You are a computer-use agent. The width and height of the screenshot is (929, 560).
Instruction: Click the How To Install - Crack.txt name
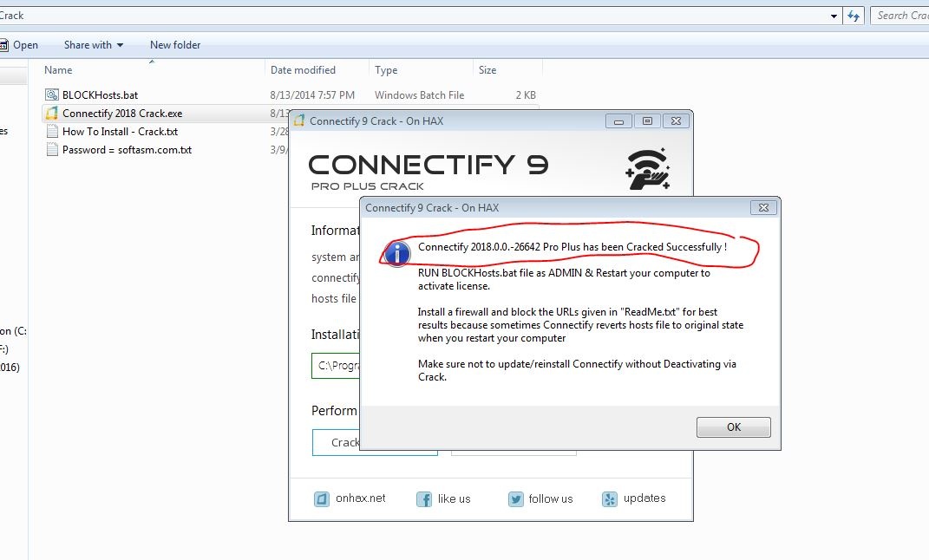pos(121,132)
